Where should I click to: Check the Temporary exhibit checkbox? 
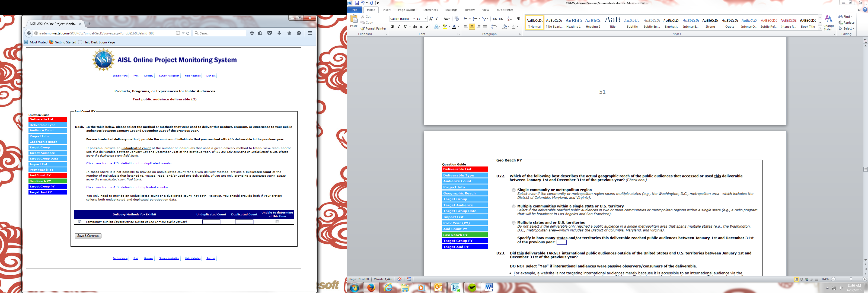[x=79, y=222]
